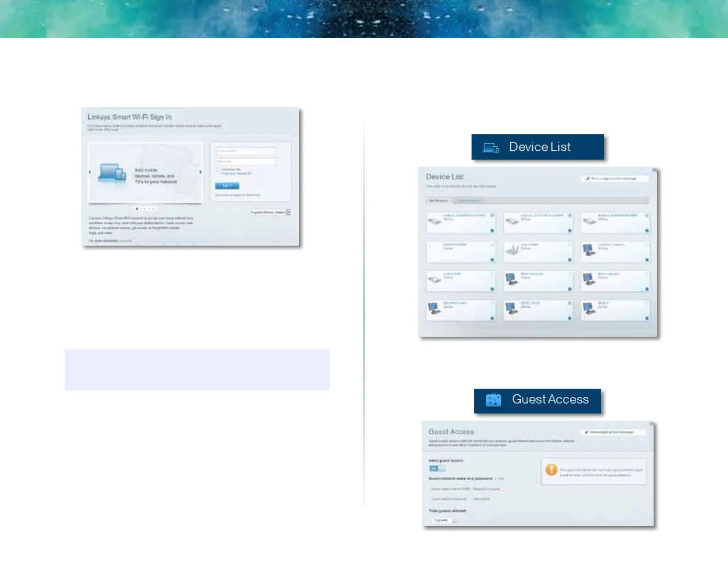728x563 pixels.
Task: Click the orange warning icon in Guest Access
Action: [x=551, y=470]
